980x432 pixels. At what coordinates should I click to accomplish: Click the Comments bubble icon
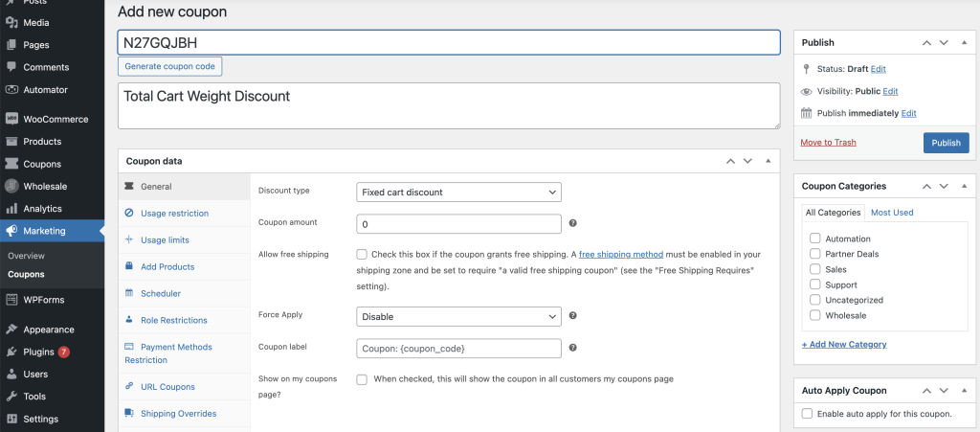pos(11,67)
